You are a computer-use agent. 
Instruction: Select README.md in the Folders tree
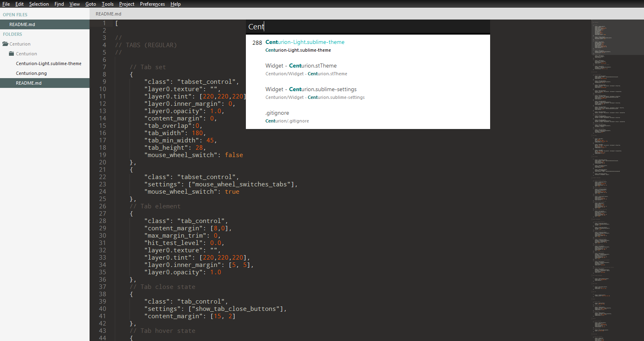pos(45,83)
